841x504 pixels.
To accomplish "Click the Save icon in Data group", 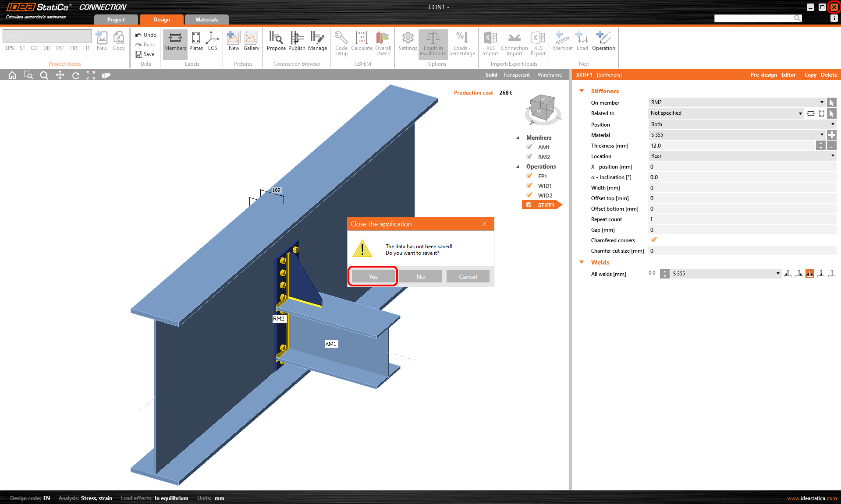I will (x=138, y=54).
